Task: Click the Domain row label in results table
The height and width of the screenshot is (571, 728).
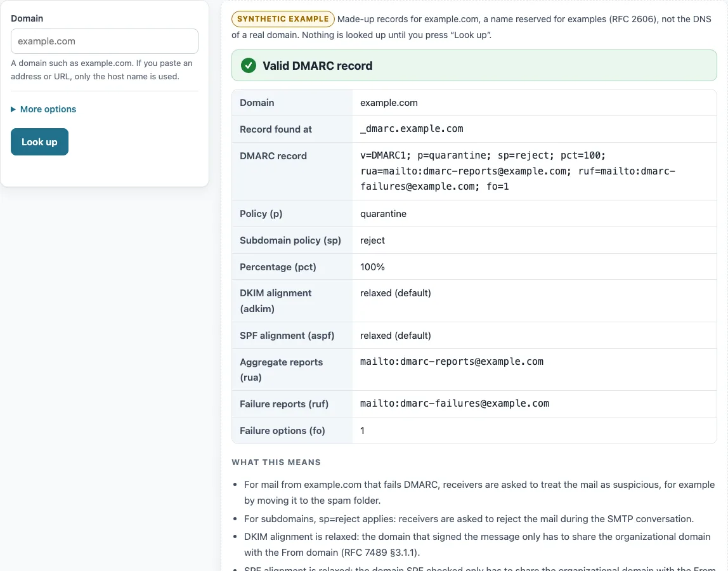Action: pos(257,103)
